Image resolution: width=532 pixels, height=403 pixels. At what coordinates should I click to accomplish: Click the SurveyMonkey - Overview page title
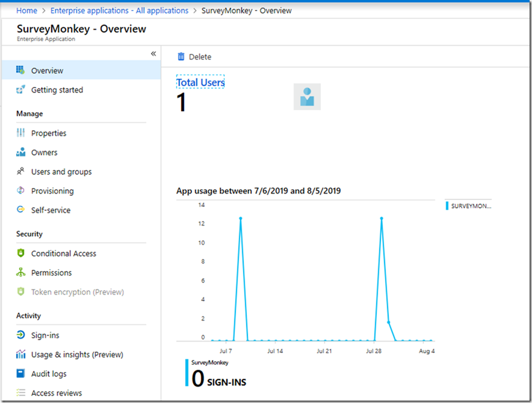click(81, 29)
